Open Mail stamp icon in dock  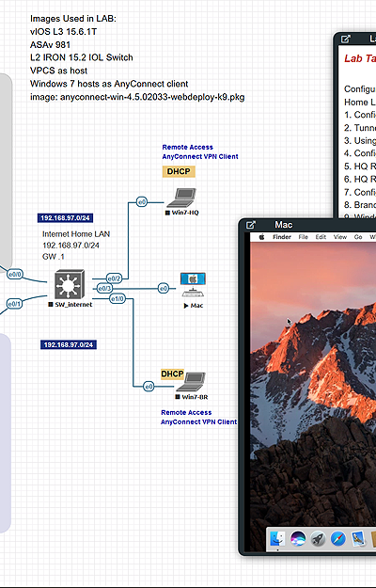(358, 538)
